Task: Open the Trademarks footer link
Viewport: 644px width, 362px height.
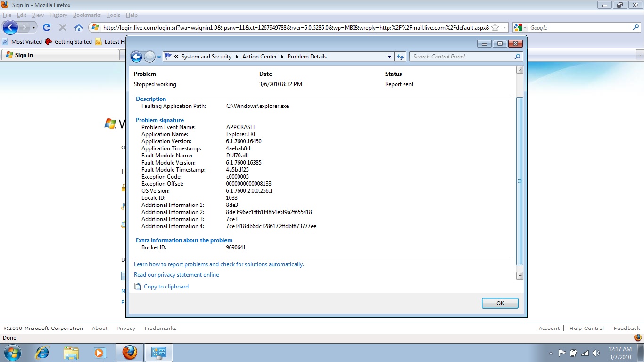Action: (160, 328)
